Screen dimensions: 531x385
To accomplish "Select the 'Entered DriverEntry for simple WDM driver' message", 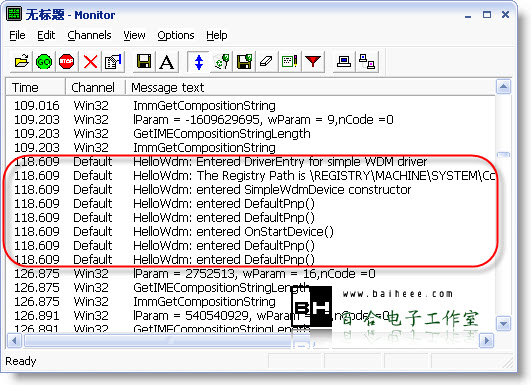I will click(x=251, y=162).
